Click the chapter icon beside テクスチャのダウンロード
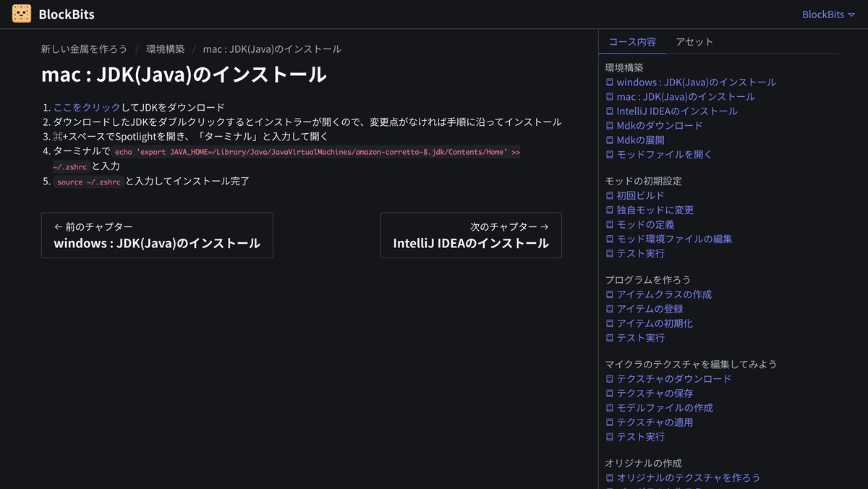Screen dimensions: 868x489 pyautogui.click(x=608, y=378)
